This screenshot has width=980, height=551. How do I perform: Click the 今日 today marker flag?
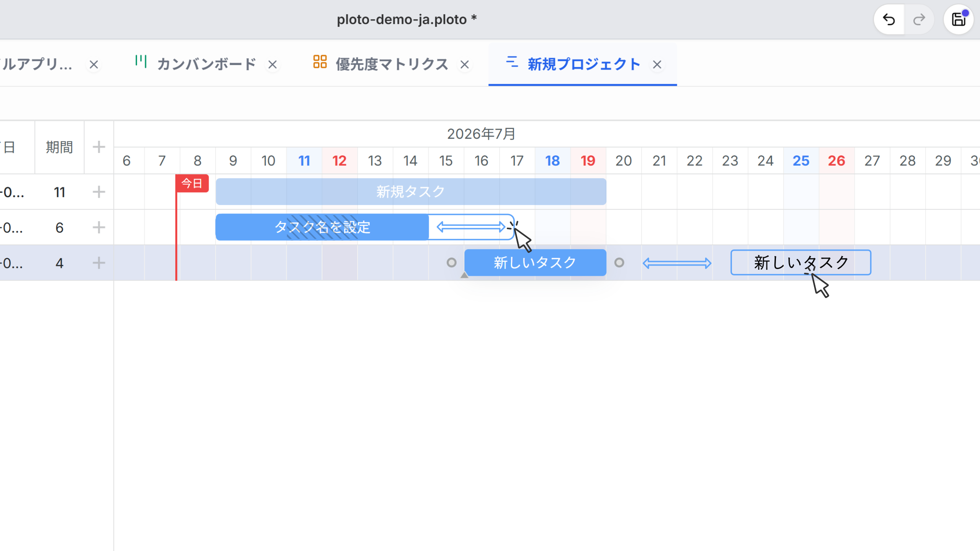[x=192, y=183]
